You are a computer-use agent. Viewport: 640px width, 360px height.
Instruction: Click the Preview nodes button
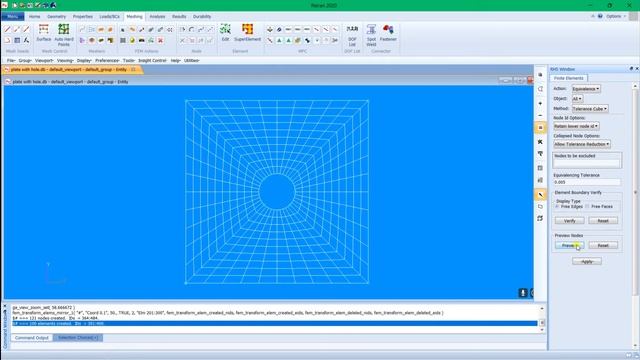tap(569, 245)
